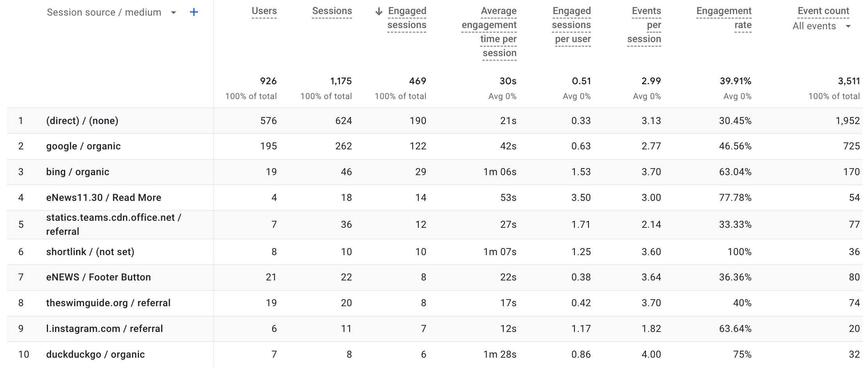
Task: Click the duckduckgo / organic row
Action: (x=95, y=355)
